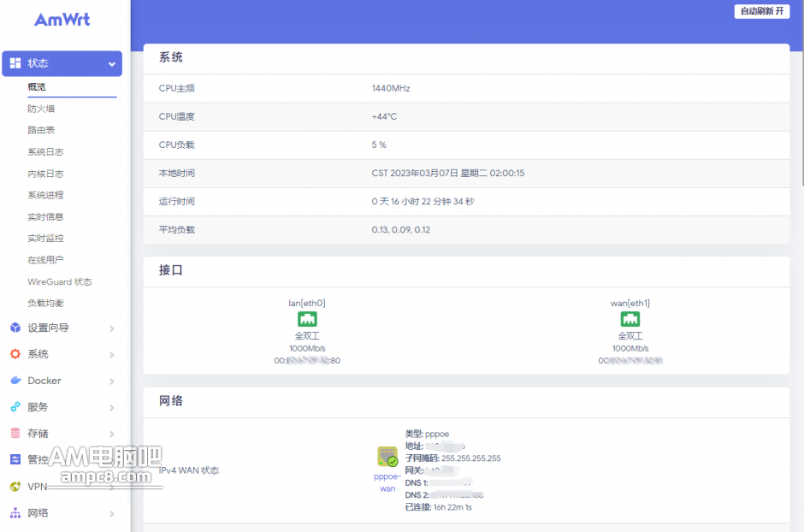804x532 pixels.
Task: Click the page vertical scrollbar
Action: 801,92
